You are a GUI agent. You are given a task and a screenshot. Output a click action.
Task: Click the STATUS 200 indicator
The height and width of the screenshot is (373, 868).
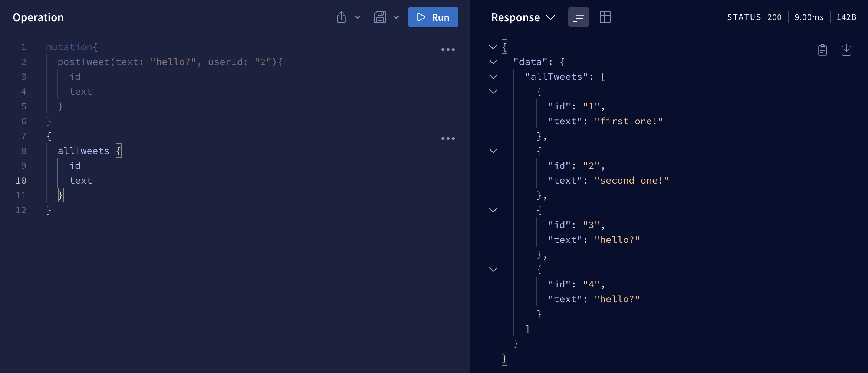pyautogui.click(x=754, y=17)
